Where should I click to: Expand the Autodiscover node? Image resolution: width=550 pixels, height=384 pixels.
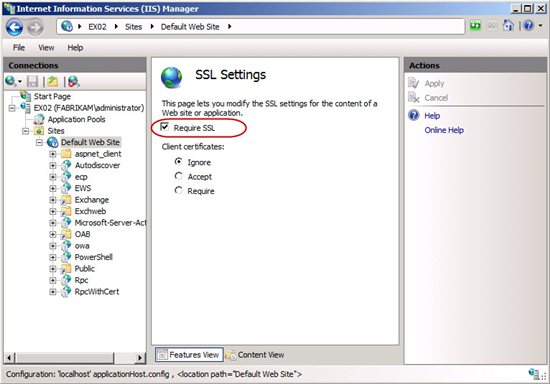point(53,166)
